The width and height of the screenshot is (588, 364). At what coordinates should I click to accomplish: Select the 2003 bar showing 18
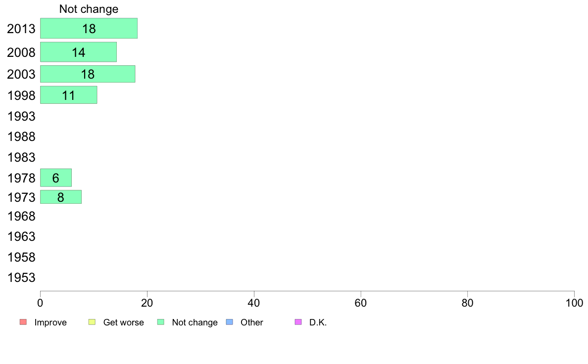(x=88, y=74)
